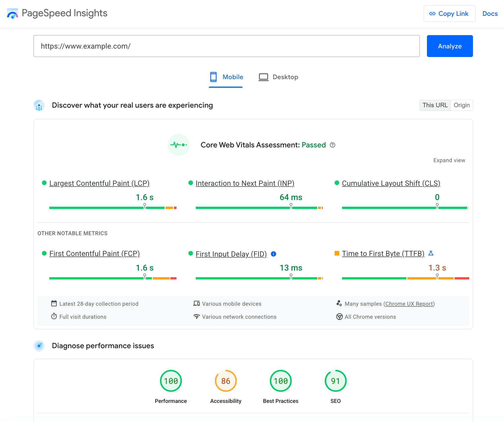Toggle to Origin view
The width and height of the screenshot is (504, 422).
click(x=462, y=105)
